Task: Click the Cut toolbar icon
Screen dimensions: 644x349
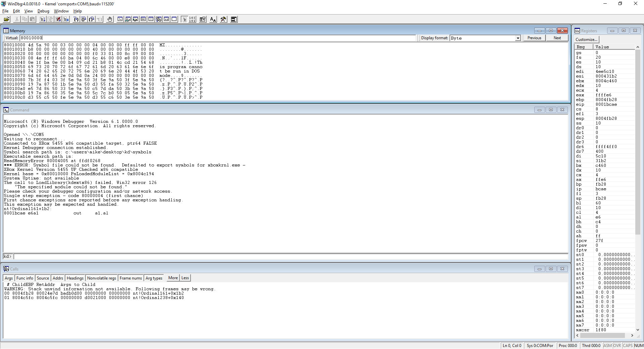Action: [17, 19]
